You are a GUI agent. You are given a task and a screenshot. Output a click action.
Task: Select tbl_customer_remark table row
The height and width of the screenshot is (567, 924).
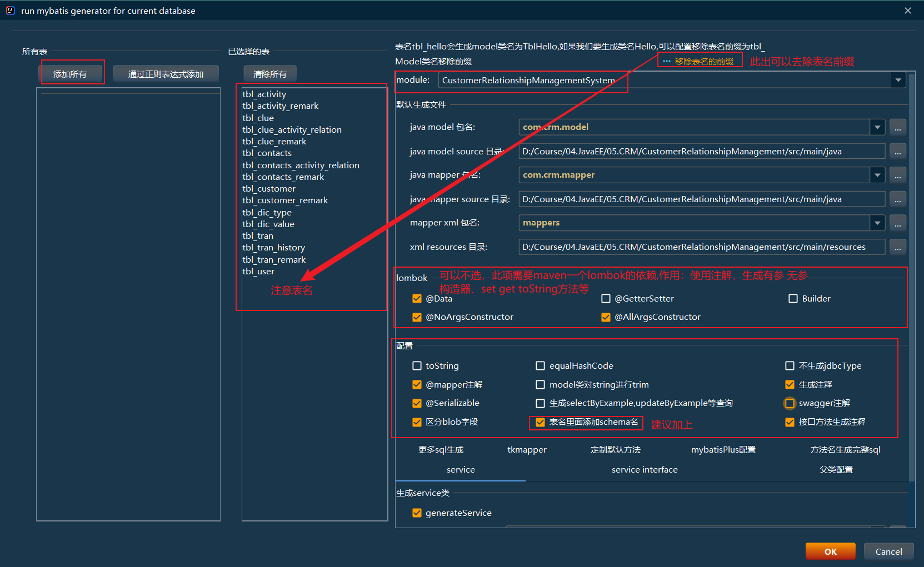point(314,200)
